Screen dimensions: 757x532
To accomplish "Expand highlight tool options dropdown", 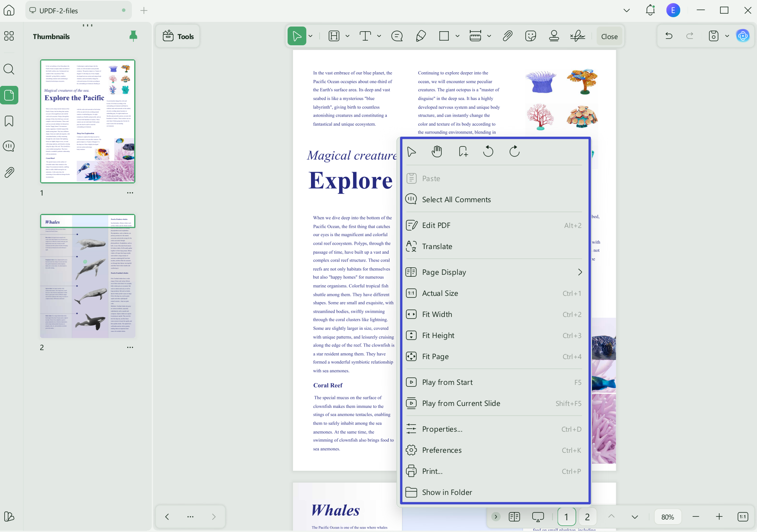I will 347,36.
